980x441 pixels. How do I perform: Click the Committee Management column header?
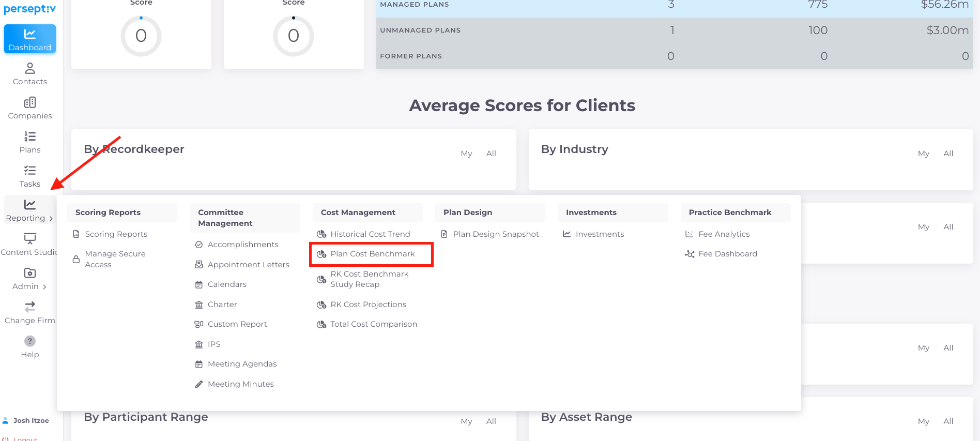[x=225, y=218]
